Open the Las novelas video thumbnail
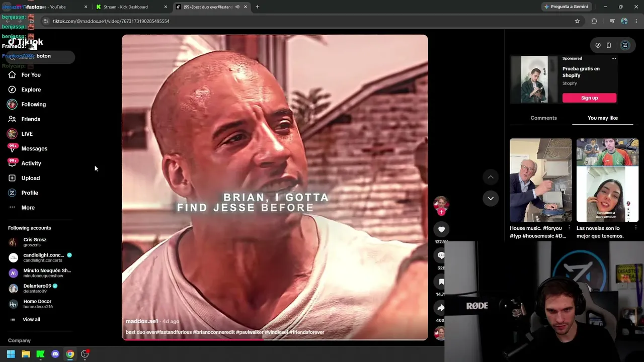 point(607,180)
